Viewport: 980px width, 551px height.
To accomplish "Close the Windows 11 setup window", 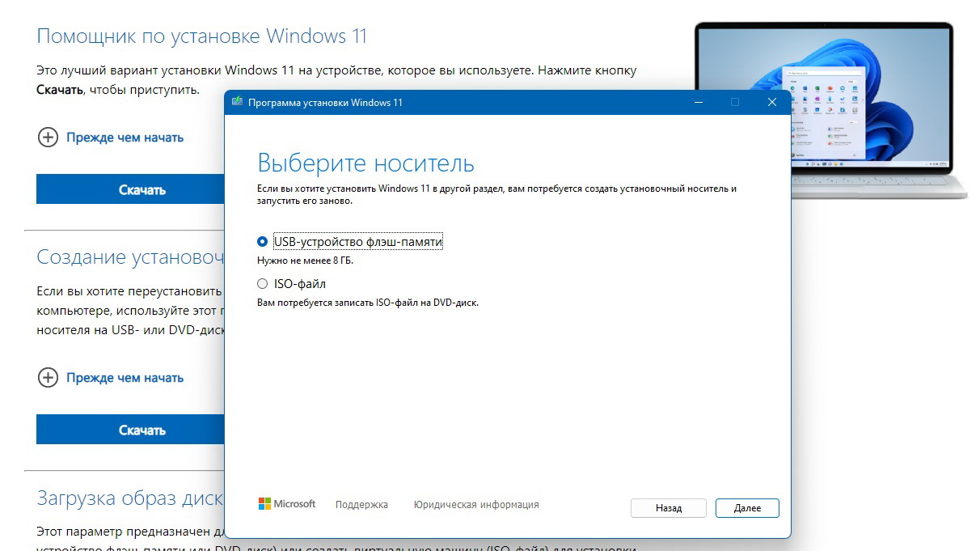I will pos(772,102).
